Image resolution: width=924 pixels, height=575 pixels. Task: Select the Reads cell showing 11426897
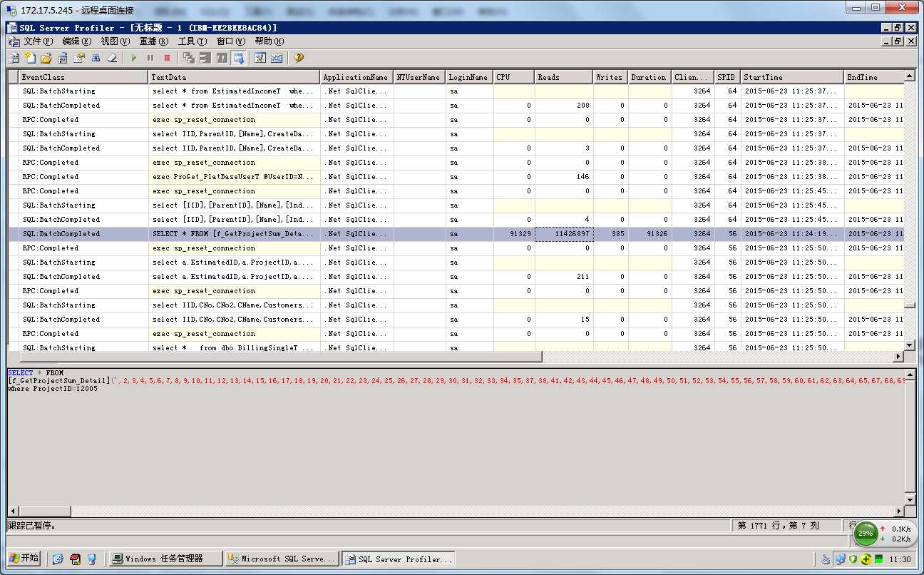[564, 234]
